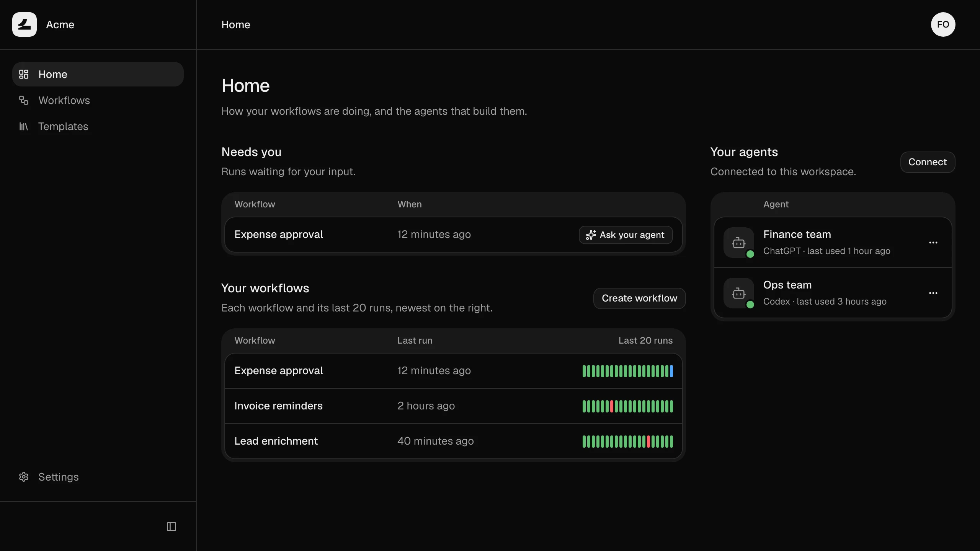Click 'Codex · last used 3 hours ago' text
The width and height of the screenshot is (980, 551).
pyautogui.click(x=825, y=302)
